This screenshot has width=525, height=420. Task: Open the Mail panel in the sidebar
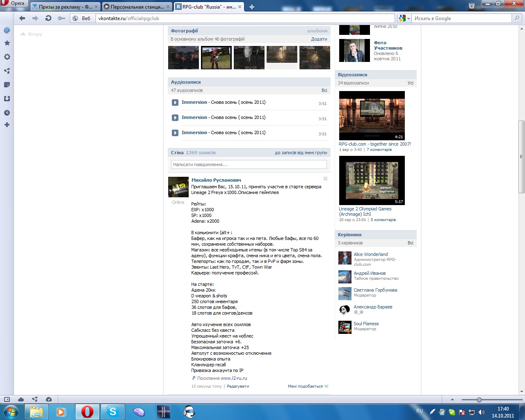click(7, 30)
